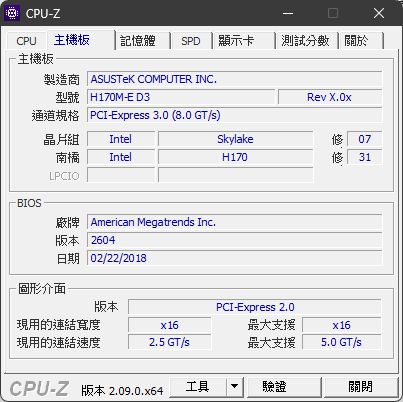Click the BIOS version field 2604
This screenshot has width=403, height=402.
pos(235,240)
